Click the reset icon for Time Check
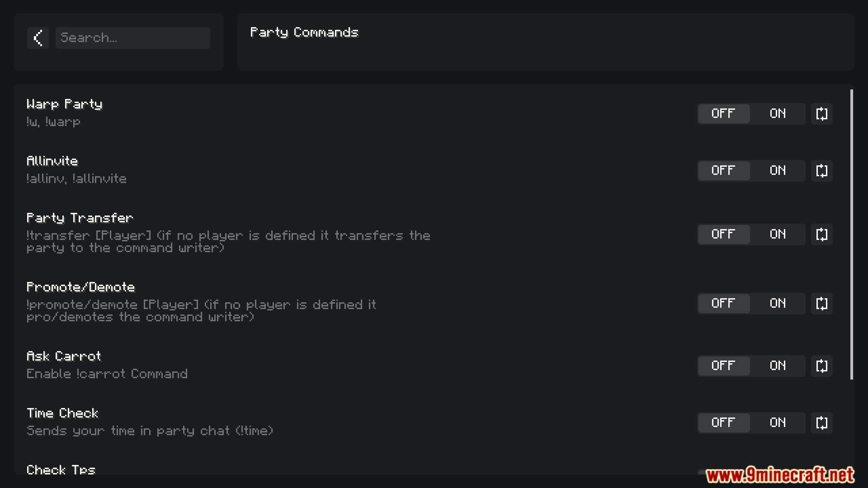The height and width of the screenshot is (488, 868). pos(821,422)
